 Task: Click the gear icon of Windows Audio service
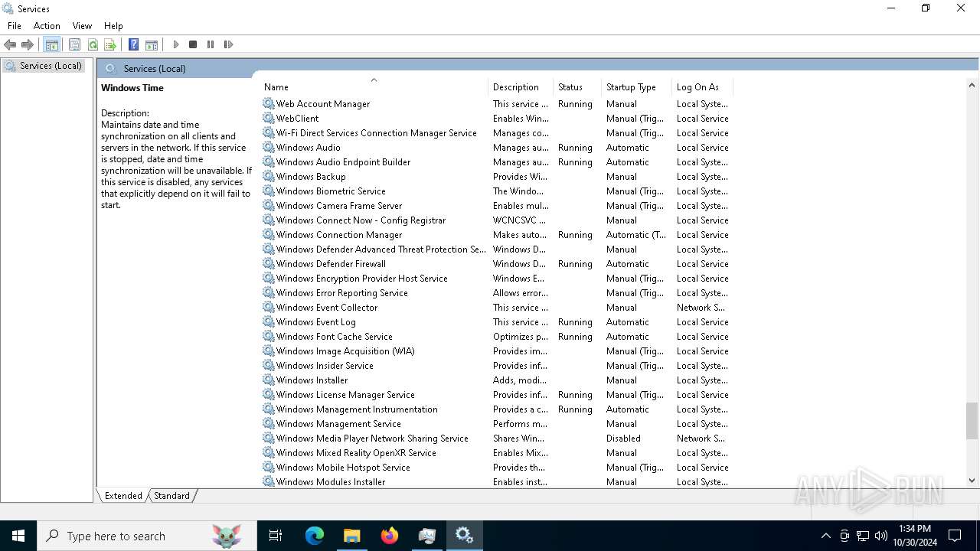pyautogui.click(x=268, y=147)
